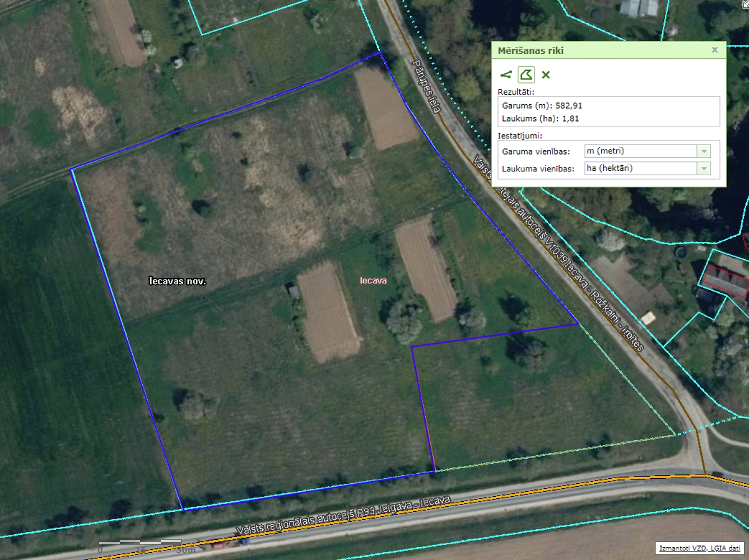Clear measurement with the green X icon

point(546,74)
